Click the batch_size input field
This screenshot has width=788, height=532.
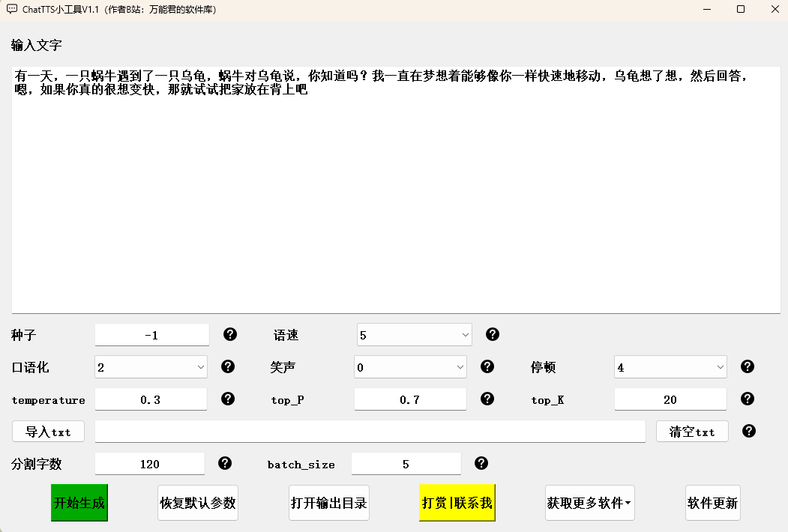point(406,464)
